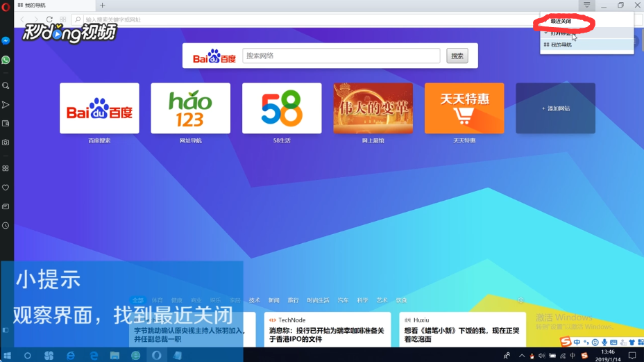Select the 艺术 news category

pos(382,300)
